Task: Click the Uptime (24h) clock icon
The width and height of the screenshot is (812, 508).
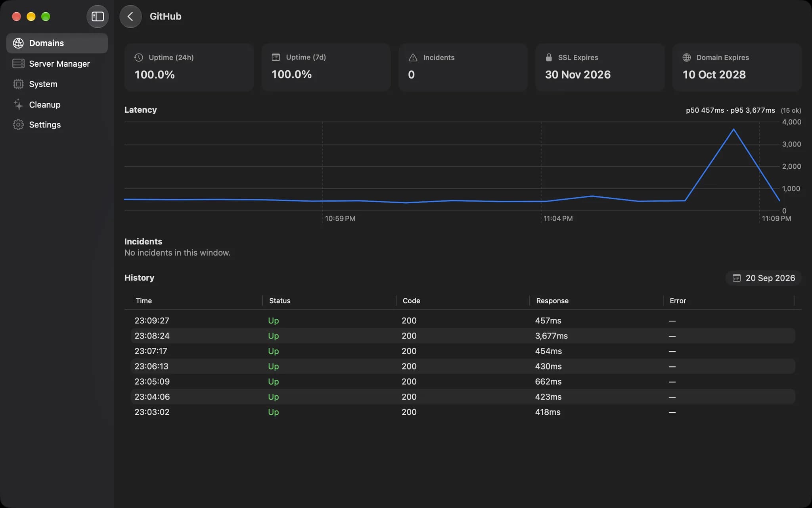Action: [138, 57]
